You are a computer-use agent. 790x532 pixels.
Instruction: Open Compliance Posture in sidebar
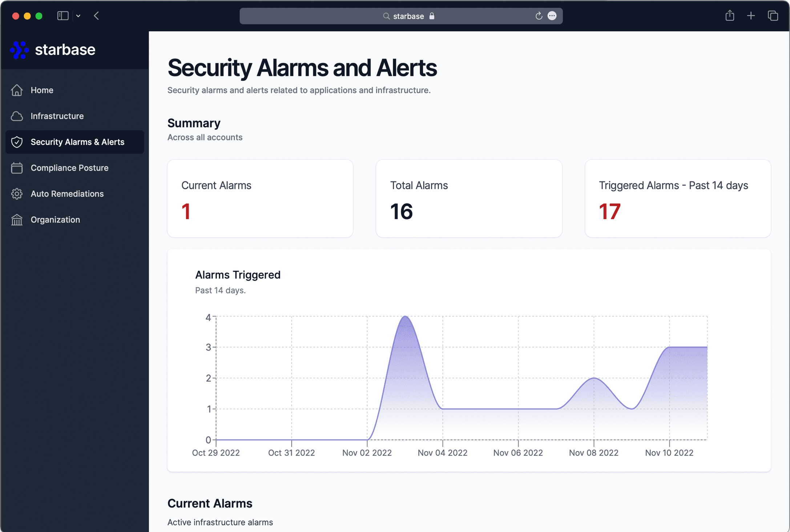tap(69, 168)
